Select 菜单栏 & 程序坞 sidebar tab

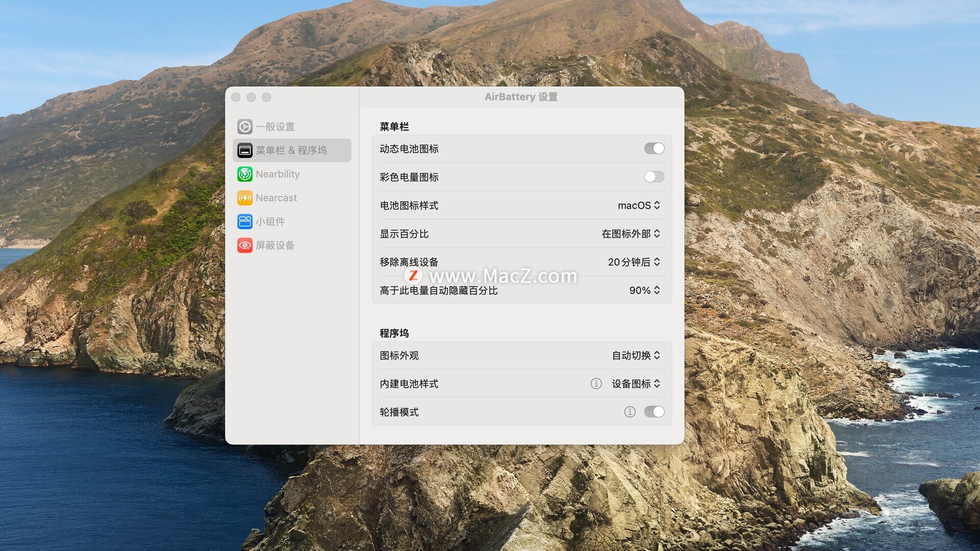[x=292, y=151]
